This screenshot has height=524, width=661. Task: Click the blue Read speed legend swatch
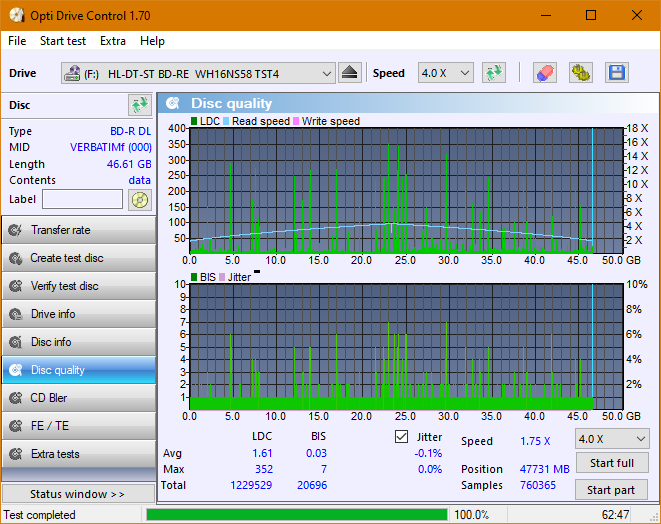click(x=226, y=121)
